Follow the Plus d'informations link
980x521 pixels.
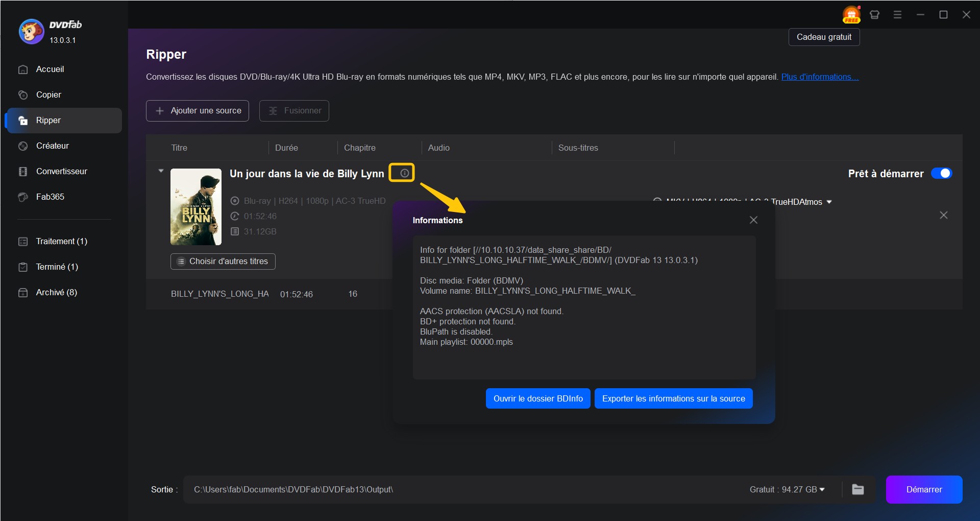click(x=820, y=77)
